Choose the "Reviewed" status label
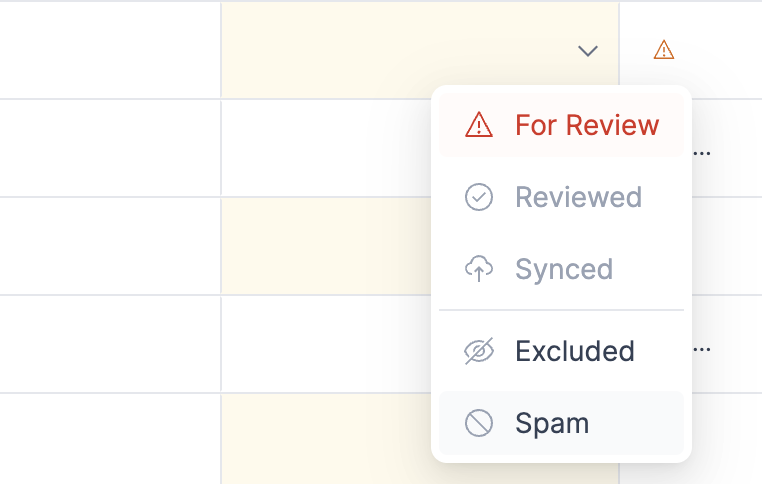Image resolution: width=768 pixels, height=484 pixels. click(578, 197)
